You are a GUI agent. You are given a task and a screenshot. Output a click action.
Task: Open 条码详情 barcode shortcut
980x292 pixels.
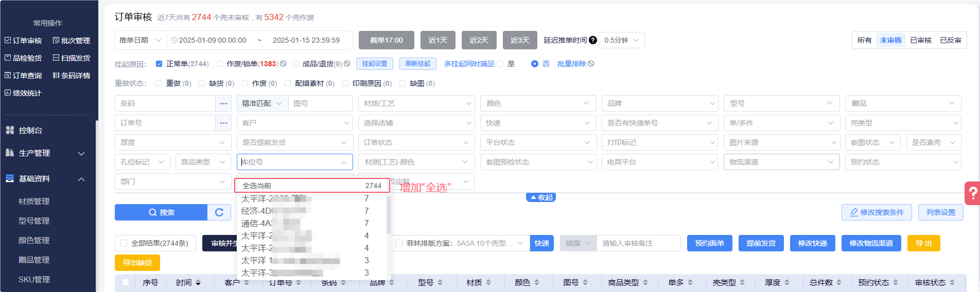click(71, 76)
